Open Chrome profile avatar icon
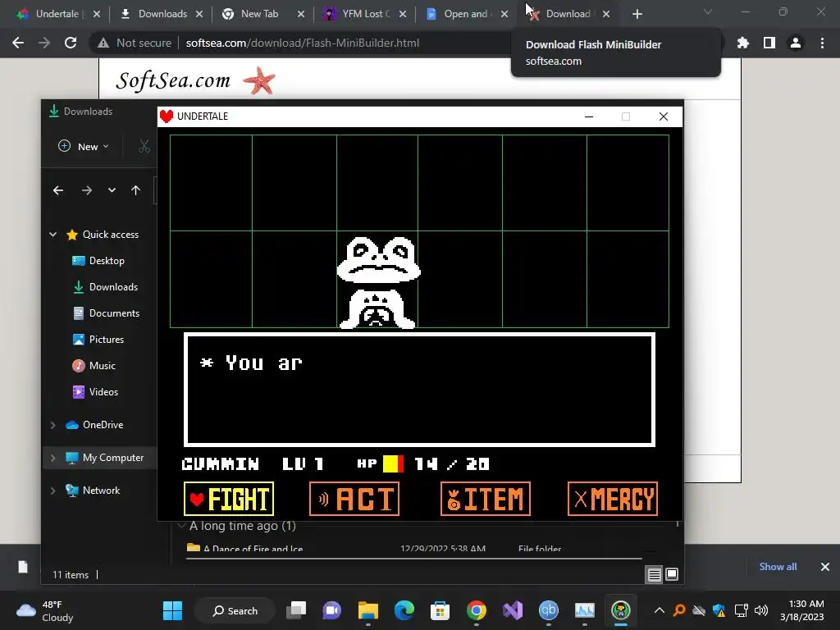The height and width of the screenshot is (630, 840). pyautogui.click(x=796, y=43)
